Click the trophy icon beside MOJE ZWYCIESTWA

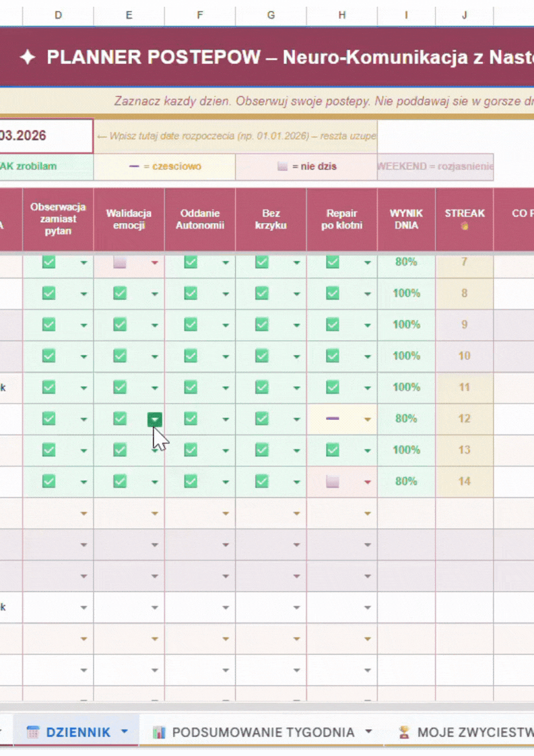click(404, 732)
